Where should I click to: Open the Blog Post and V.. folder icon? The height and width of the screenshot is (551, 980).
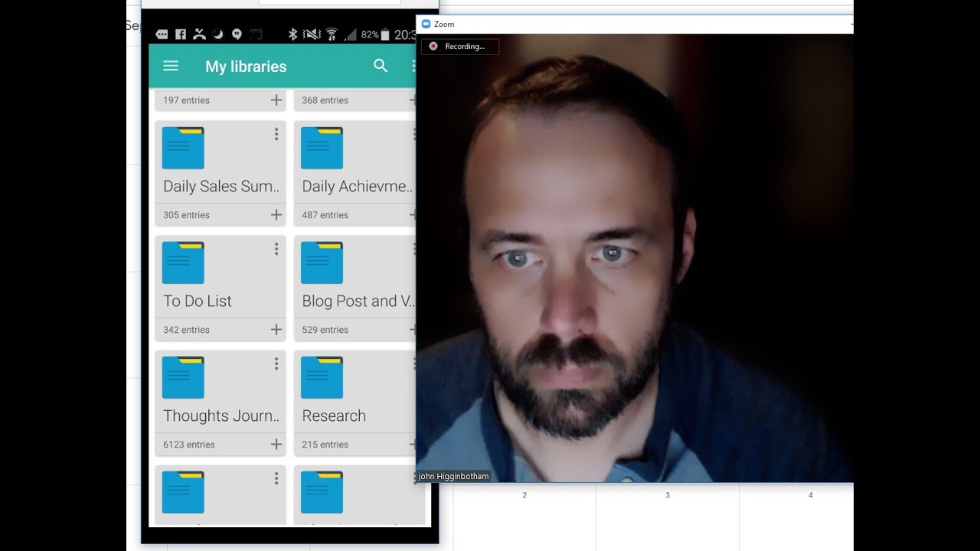322,262
